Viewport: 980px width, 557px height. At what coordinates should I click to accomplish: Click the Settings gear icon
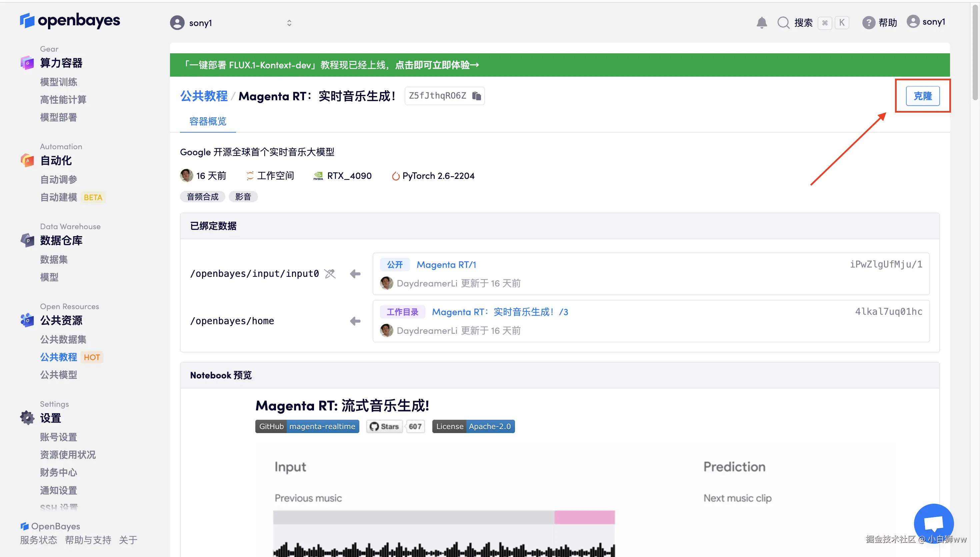(27, 418)
